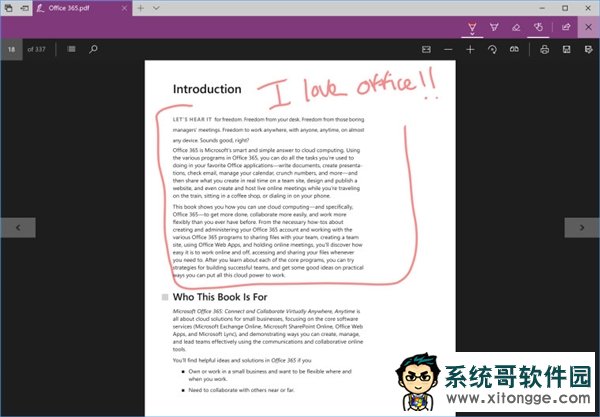Go to the previous page
Image resolution: width=600 pixels, height=417 pixels.
[18, 228]
